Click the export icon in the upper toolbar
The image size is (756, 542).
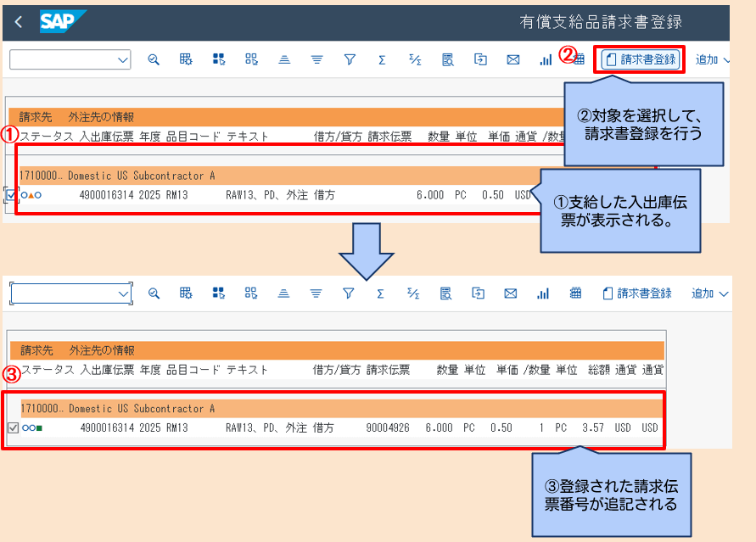tap(480, 59)
